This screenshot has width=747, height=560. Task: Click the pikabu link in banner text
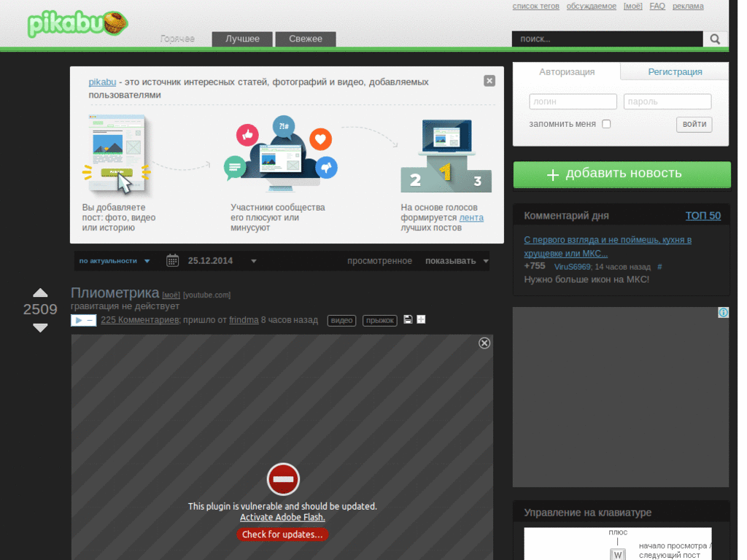(102, 82)
